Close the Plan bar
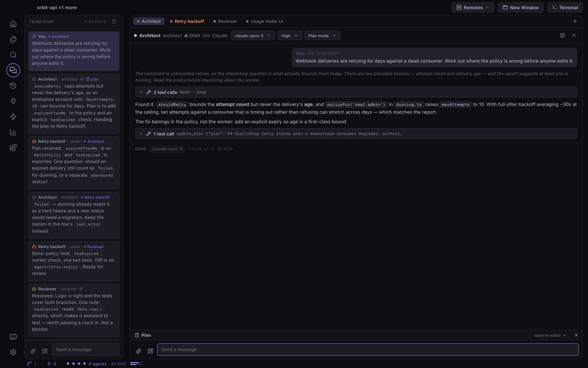The width and height of the screenshot is (588, 368). click(x=576, y=335)
